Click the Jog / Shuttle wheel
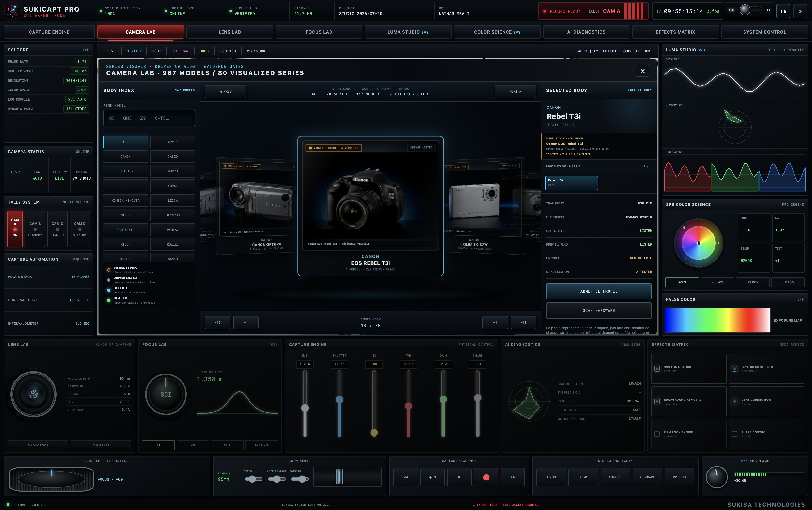Image resolution: width=812 pixels, height=510 pixels. (51, 479)
